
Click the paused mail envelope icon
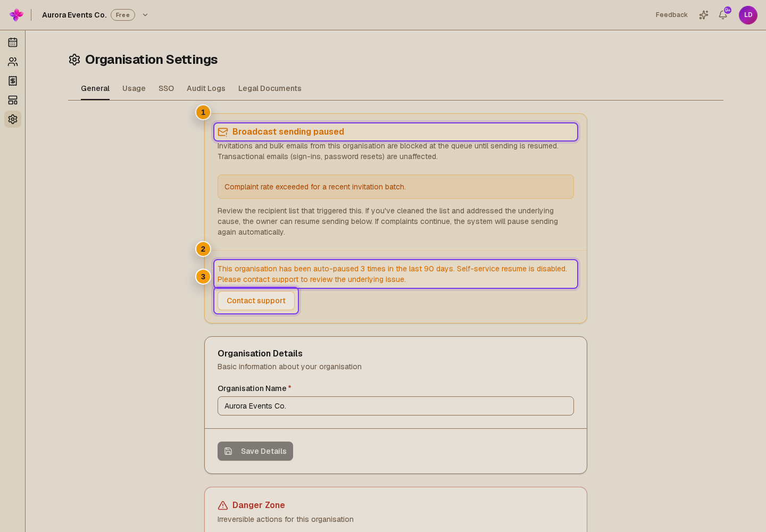tap(223, 132)
